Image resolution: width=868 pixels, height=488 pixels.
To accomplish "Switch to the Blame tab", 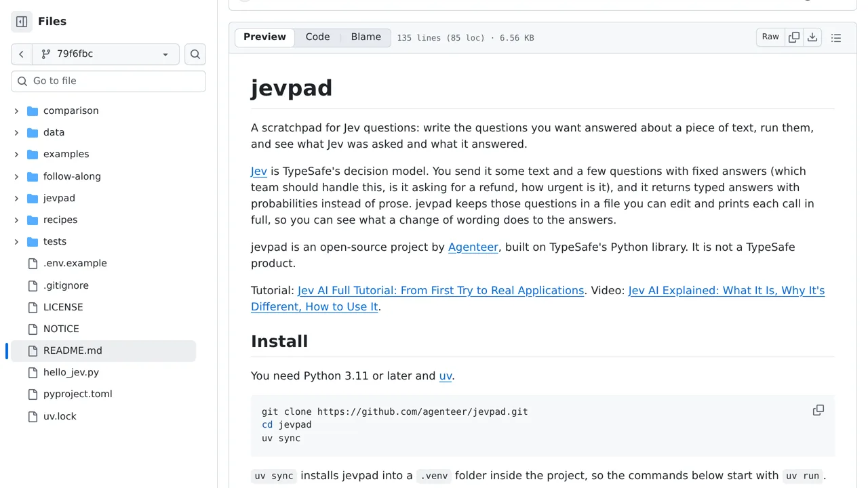I will point(366,37).
